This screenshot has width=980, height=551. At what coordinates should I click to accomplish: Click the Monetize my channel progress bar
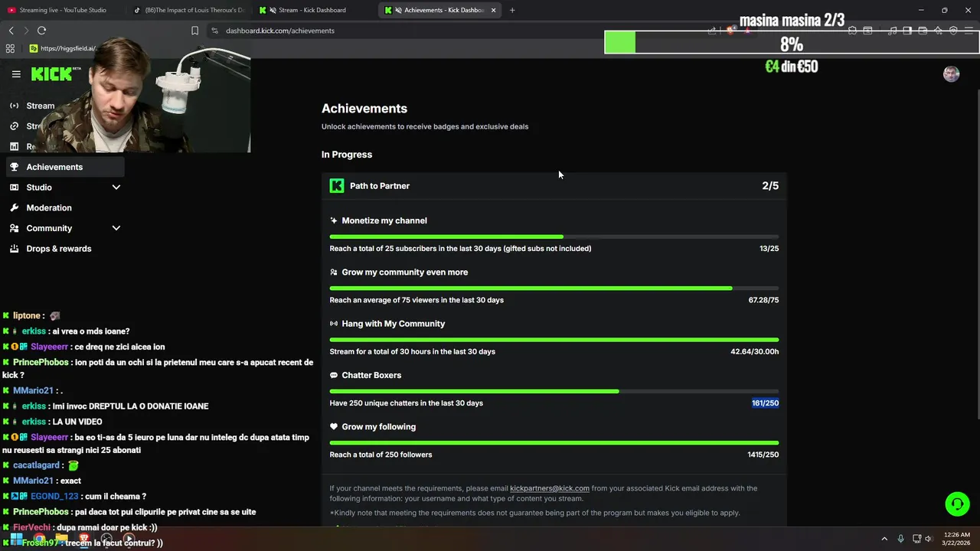click(554, 237)
